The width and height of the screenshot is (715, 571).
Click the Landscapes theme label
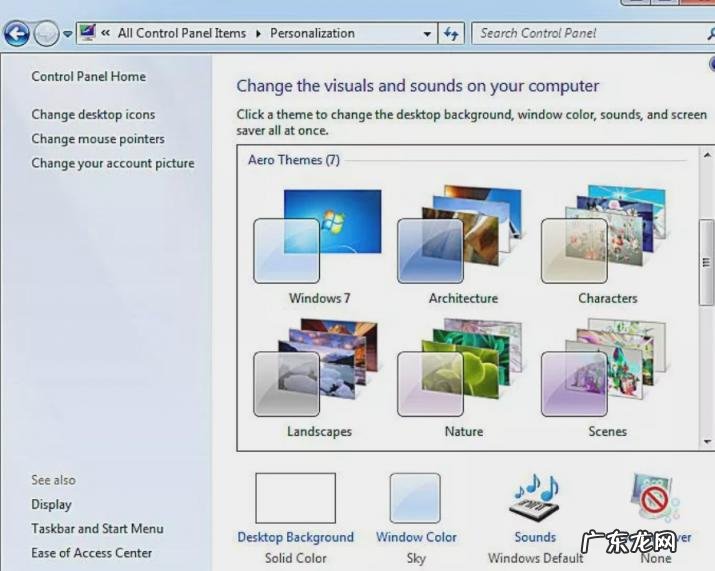(x=320, y=431)
